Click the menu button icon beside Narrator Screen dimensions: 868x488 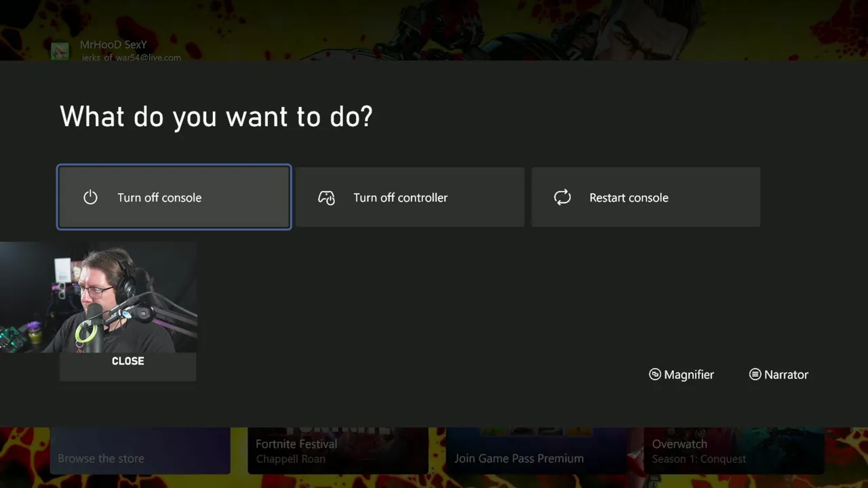(x=755, y=374)
